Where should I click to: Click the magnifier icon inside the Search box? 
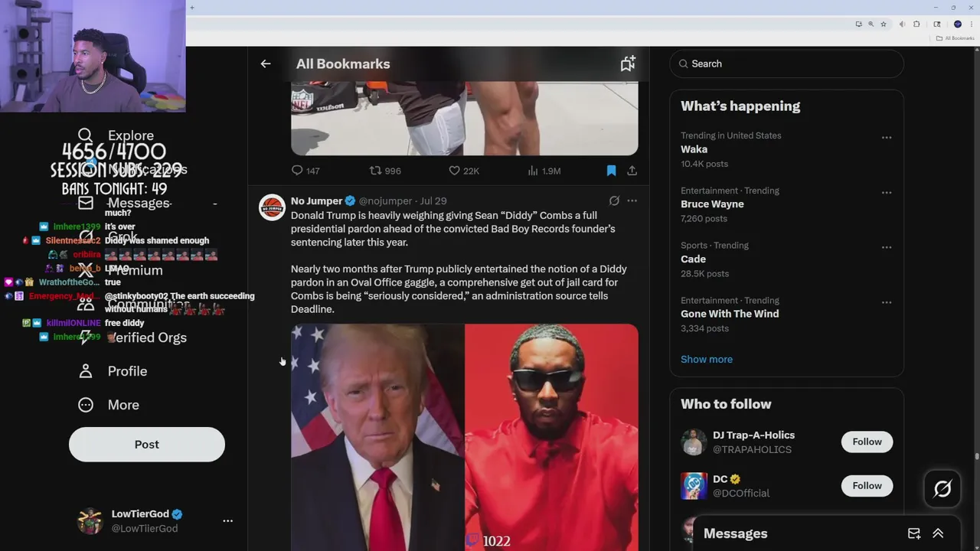(683, 64)
